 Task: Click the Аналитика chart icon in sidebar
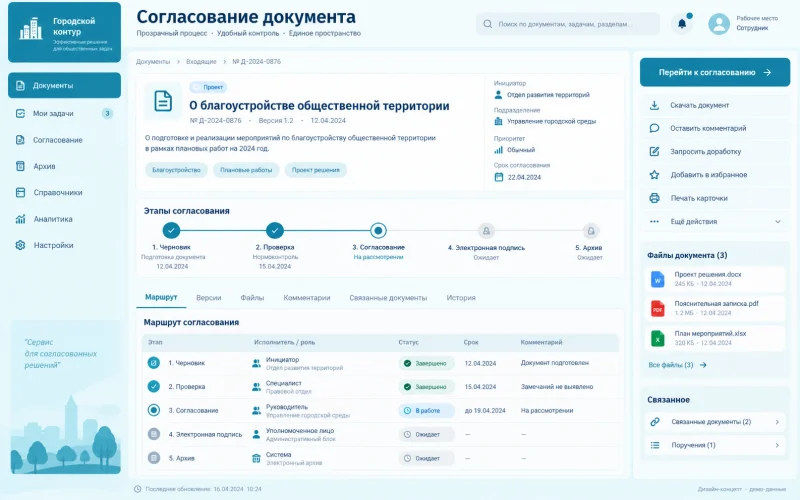20,219
